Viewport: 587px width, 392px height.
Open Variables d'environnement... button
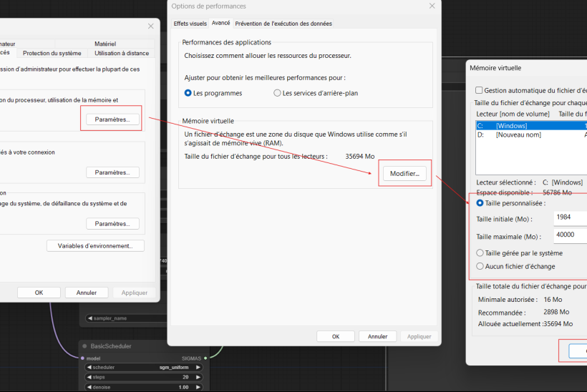pyautogui.click(x=95, y=246)
